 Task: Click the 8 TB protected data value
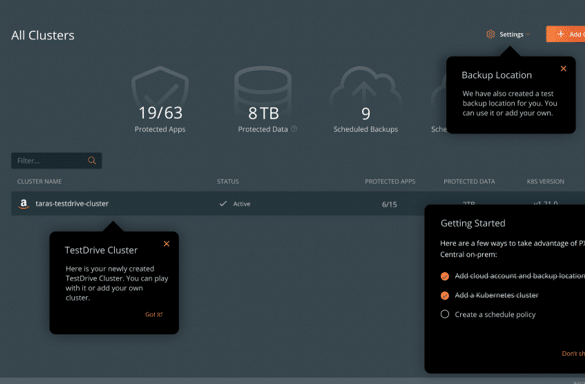(x=263, y=113)
